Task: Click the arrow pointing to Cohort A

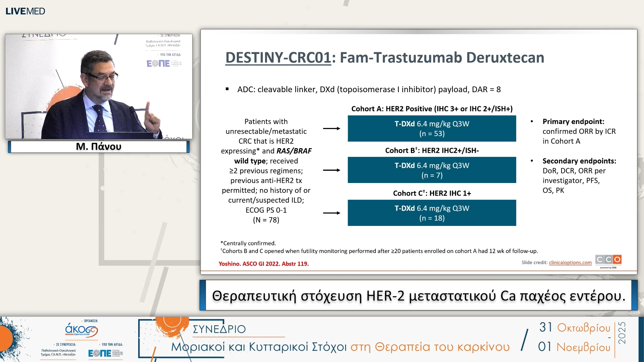Action: [331, 128]
